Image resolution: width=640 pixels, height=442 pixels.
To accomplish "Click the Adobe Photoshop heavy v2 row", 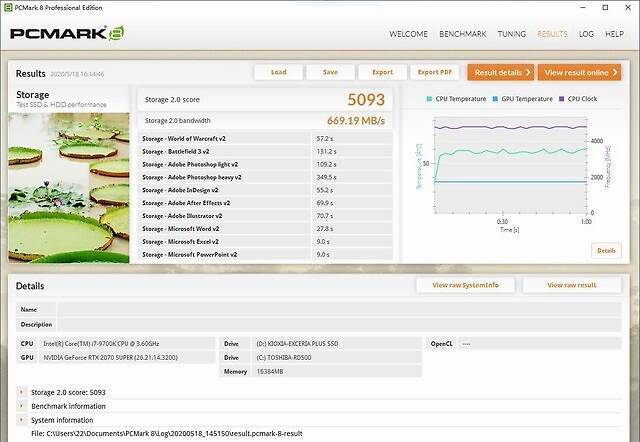I will click(x=266, y=177).
